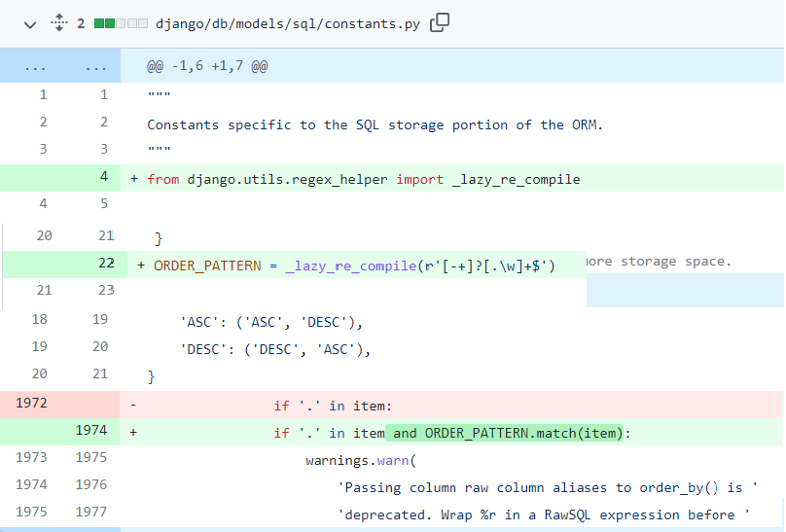Expand hidden lines at hunk header dots
Viewport: 786px width, 532px height.
(60, 65)
